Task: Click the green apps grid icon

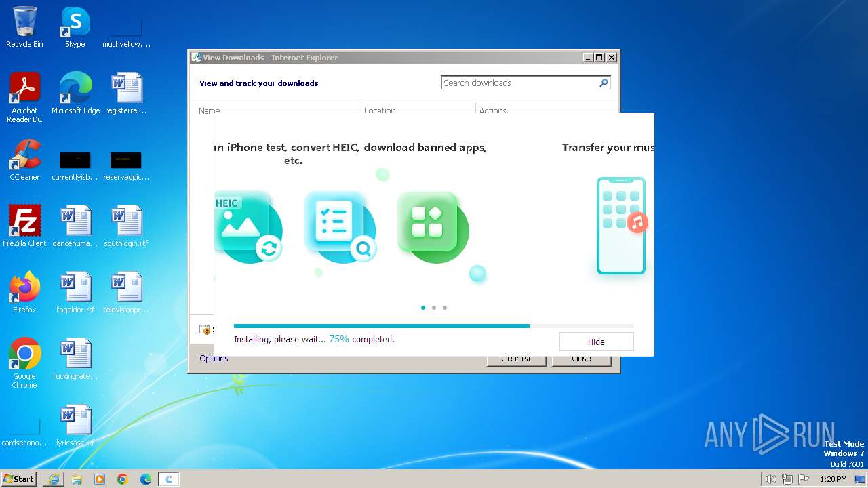Action: (433, 226)
